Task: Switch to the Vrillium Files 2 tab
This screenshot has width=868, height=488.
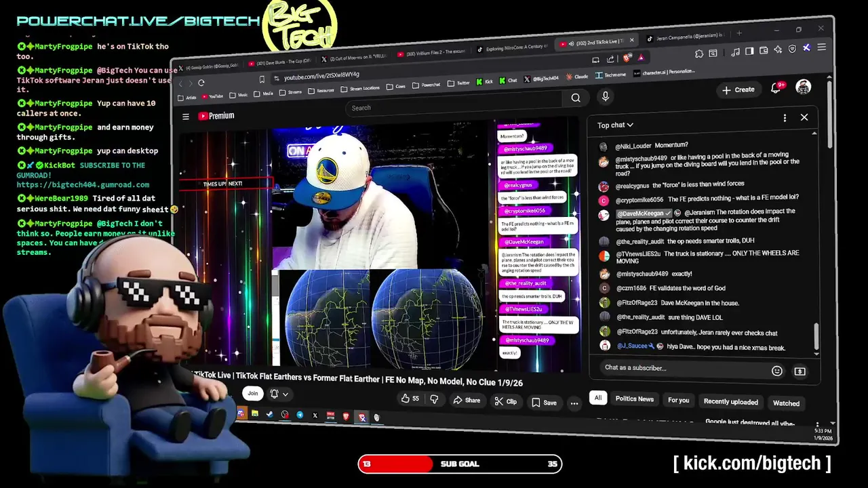Action: tap(430, 54)
